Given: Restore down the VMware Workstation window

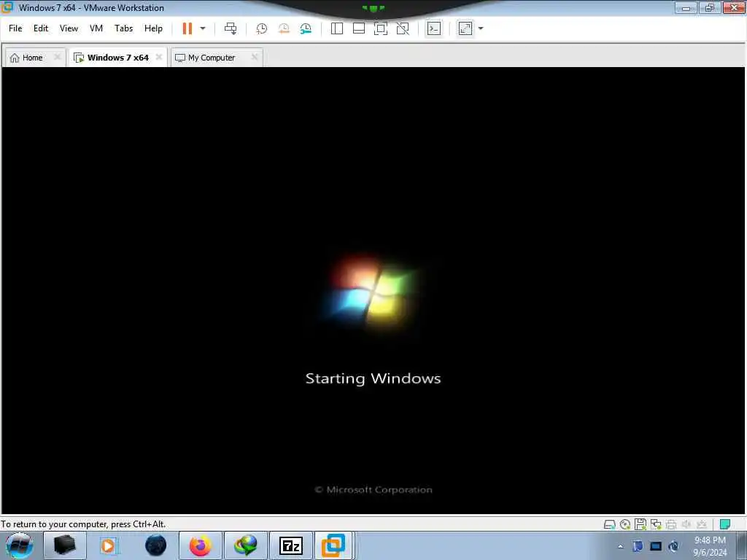Looking at the screenshot, I should (710, 7).
